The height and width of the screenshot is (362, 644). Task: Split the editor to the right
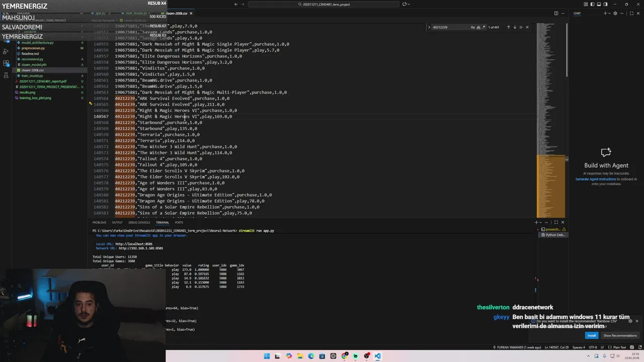tap(556, 13)
